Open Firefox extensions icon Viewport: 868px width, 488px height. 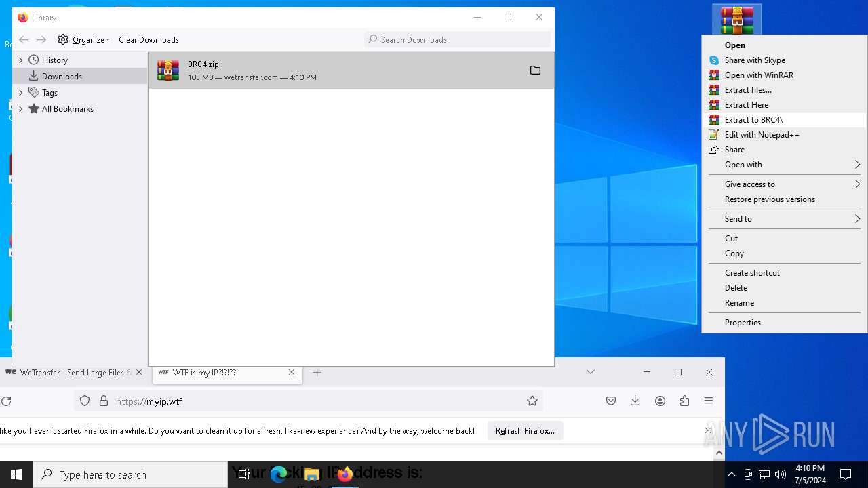[x=684, y=401]
